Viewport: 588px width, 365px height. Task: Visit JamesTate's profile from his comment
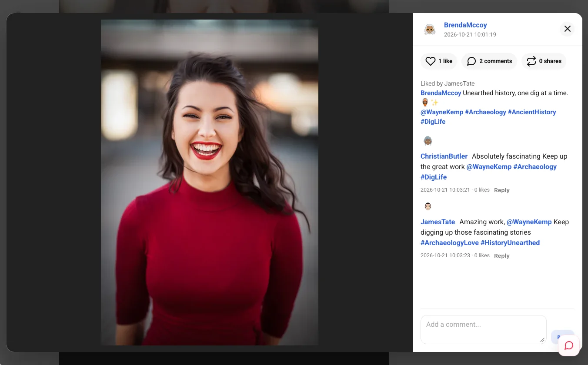(x=438, y=222)
